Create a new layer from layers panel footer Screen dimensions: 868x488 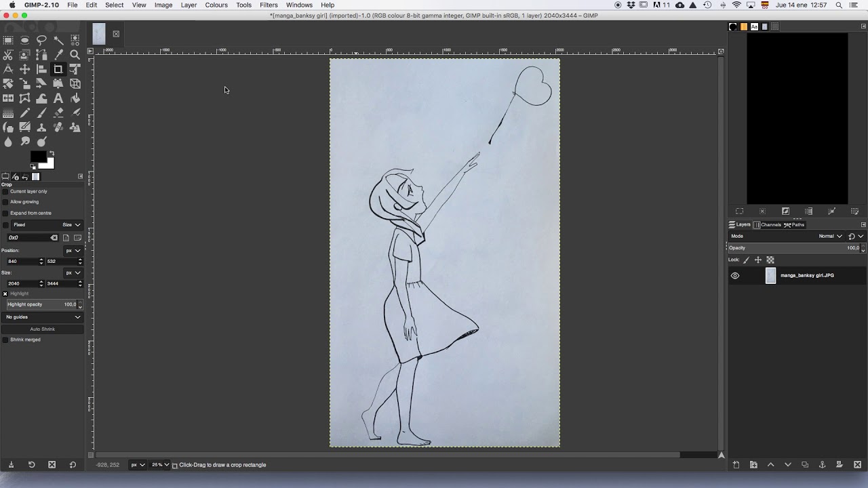click(736, 465)
